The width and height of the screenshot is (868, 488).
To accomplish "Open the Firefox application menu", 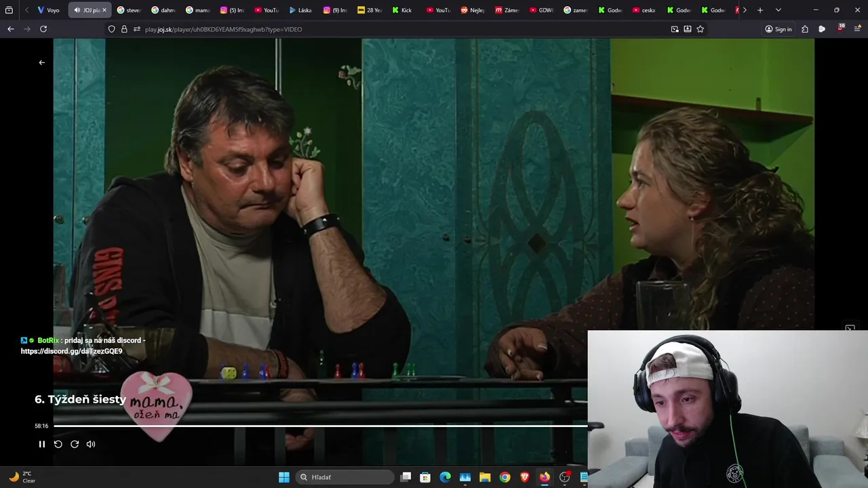I will pos(858,29).
